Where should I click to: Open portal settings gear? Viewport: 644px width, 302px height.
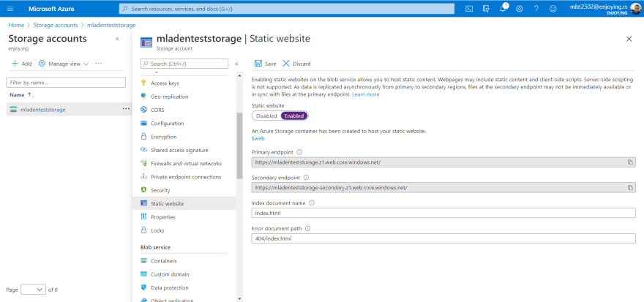[x=520, y=9]
